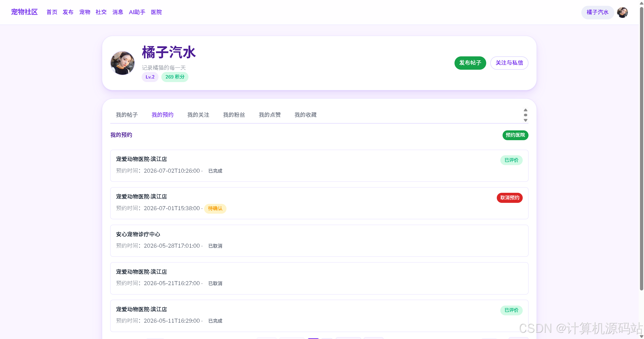The height and width of the screenshot is (339, 644).
Task: Open the 医院 nav item
Action: (156, 12)
